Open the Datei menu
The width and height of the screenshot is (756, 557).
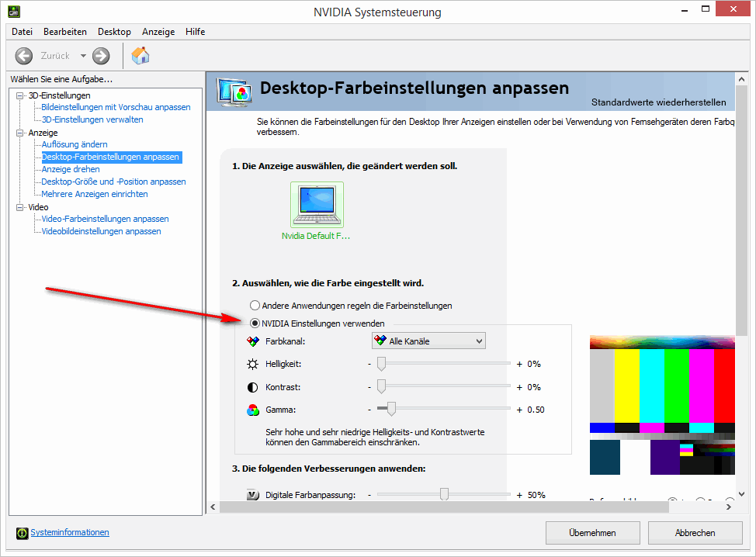pyautogui.click(x=23, y=32)
